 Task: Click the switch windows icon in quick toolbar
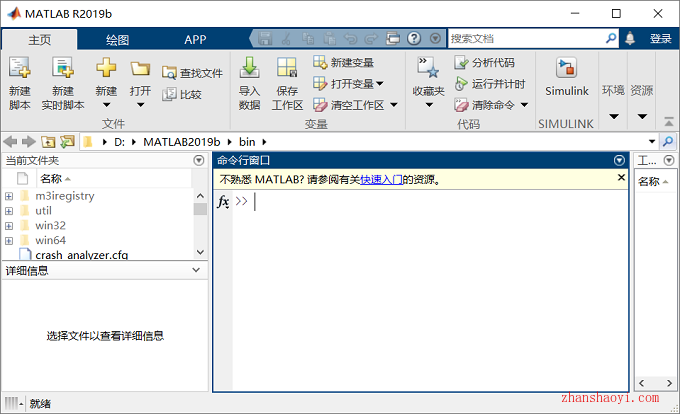tap(393, 39)
